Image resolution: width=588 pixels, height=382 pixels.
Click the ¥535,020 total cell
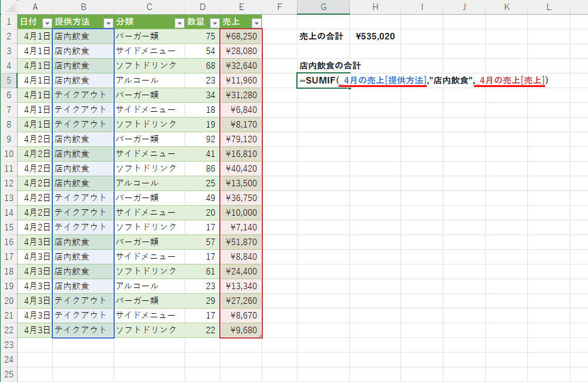tap(375, 36)
